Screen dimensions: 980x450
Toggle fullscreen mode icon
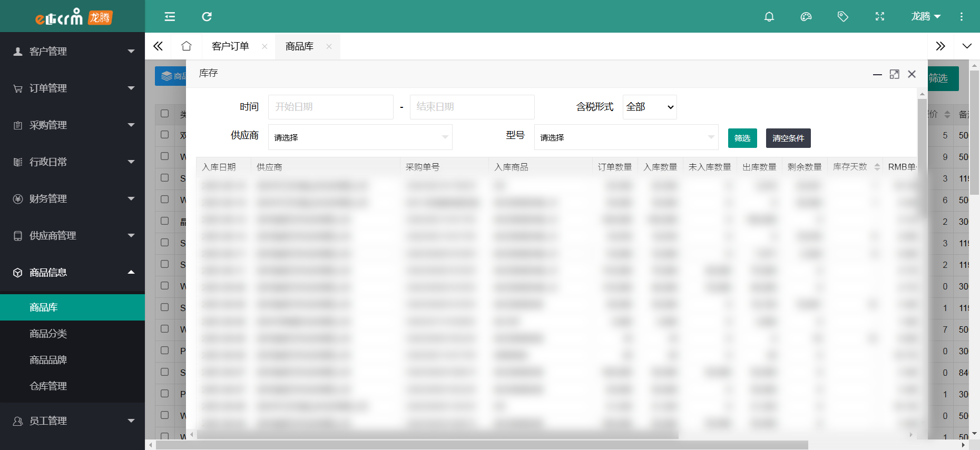click(x=879, y=17)
